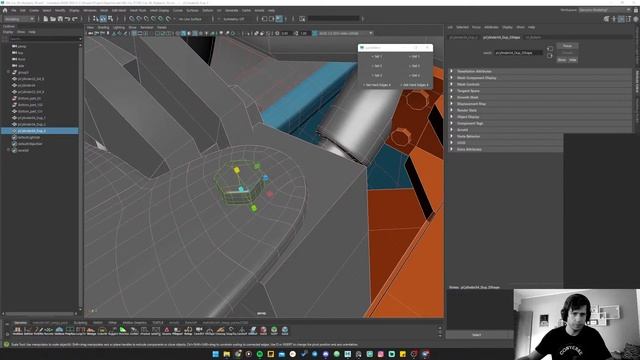
Task: Open viewport Shading menu
Action: coord(103,27)
